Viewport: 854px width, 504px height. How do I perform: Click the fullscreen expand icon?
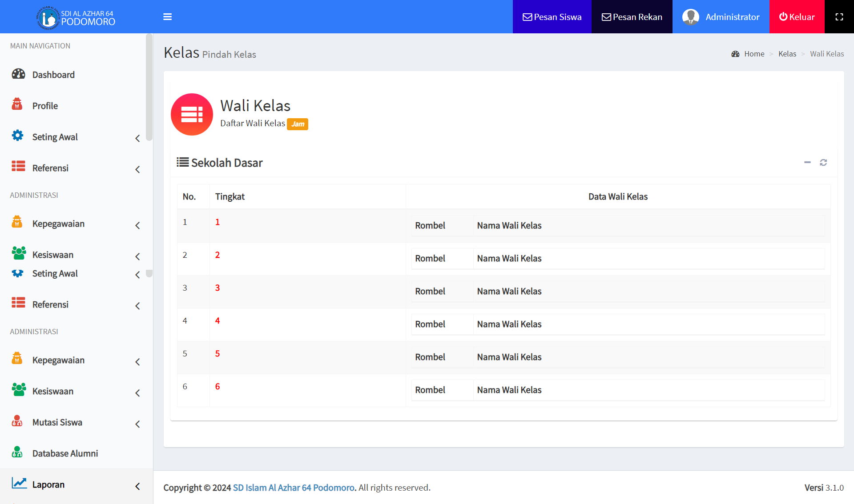(839, 17)
